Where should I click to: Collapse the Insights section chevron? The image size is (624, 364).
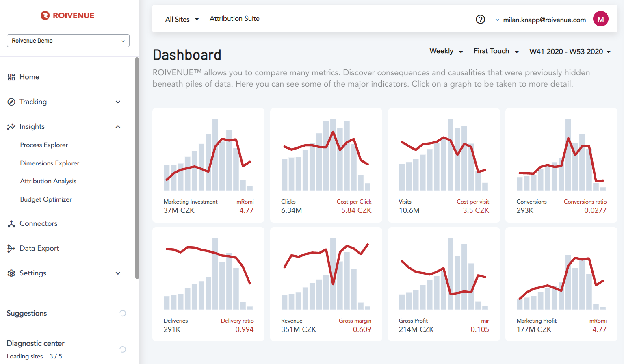118,127
